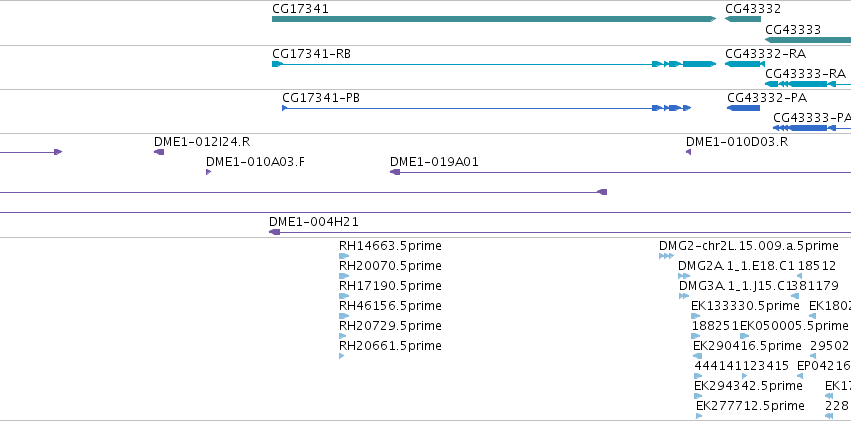The height and width of the screenshot is (421, 851).
Task: Click the RH14663.5prime EST arrow
Action: coord(344,256)
